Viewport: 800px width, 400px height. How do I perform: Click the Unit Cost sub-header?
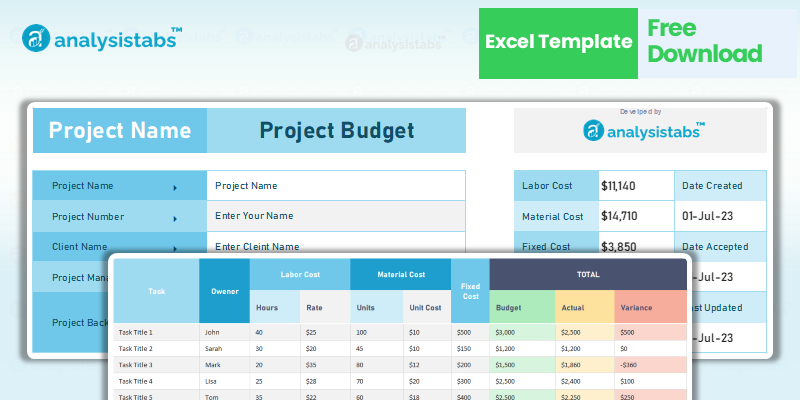[427, 307]
